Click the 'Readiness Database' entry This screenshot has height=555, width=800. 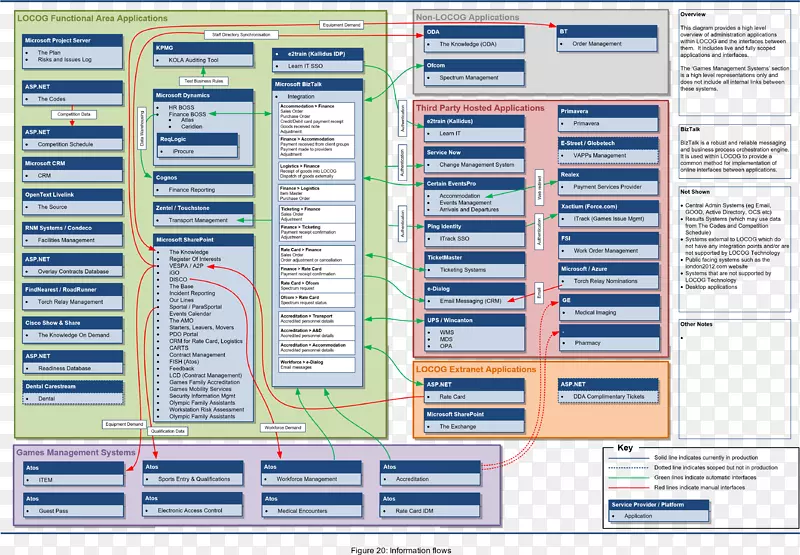click(x=65, y=368)
